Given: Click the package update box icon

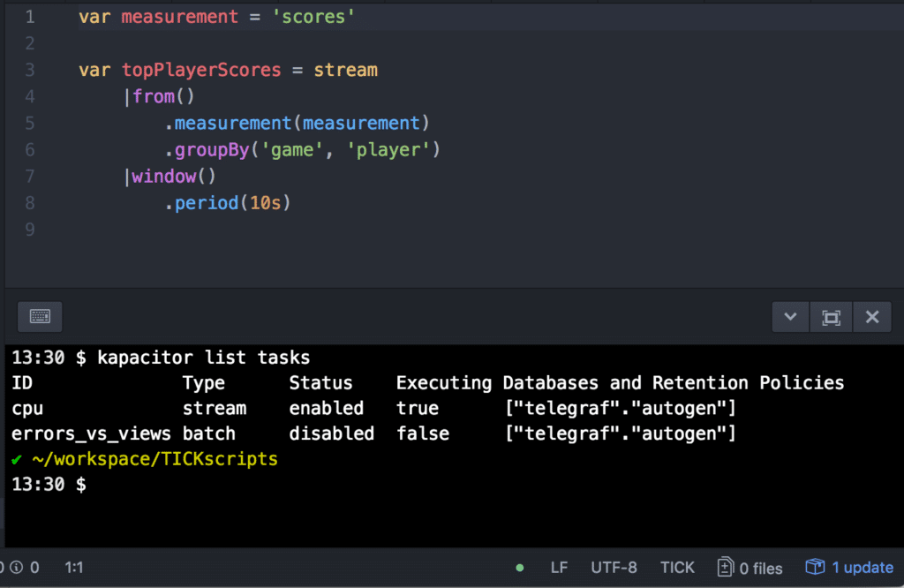Looking at the screenshot, I should pyautogui.click(x=814, y=568).
